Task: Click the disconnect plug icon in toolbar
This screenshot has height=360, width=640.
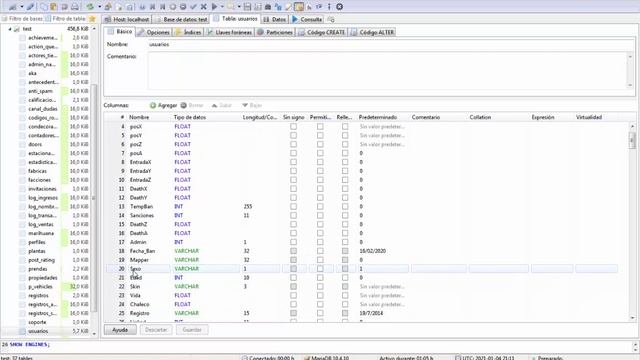Action: [x=31, y=7]
